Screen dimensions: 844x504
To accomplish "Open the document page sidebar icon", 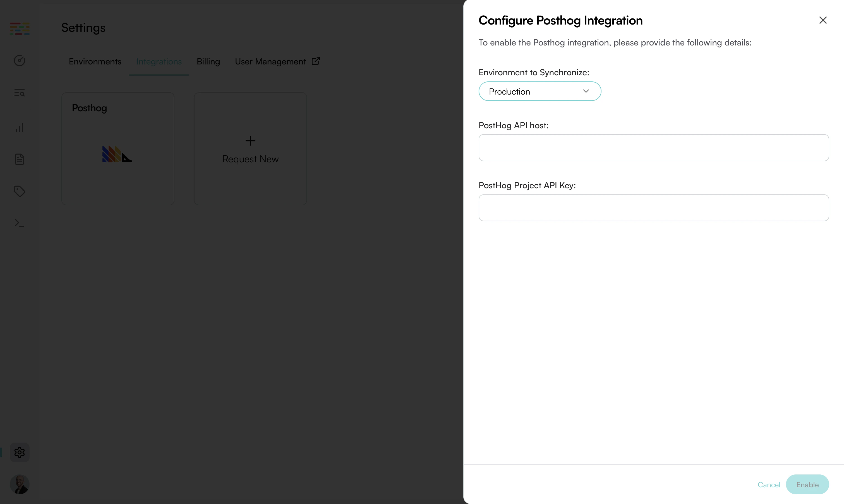I will coord(19,159).
